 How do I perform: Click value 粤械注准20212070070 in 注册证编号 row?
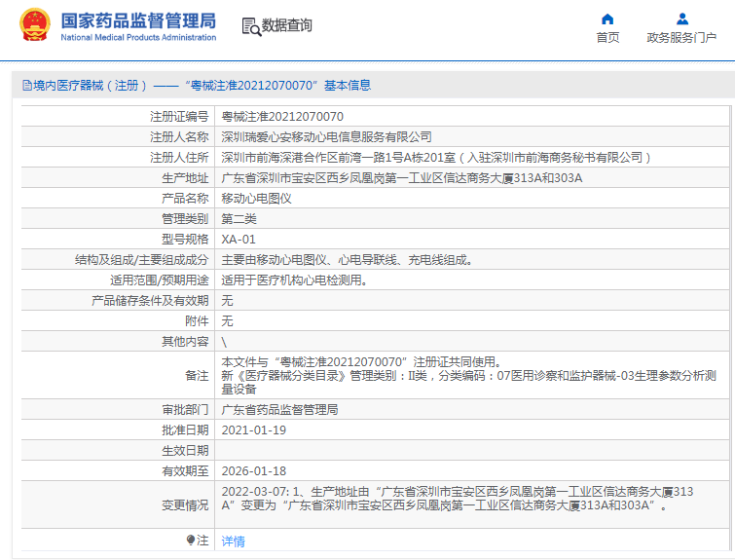[x=282, y=116]
